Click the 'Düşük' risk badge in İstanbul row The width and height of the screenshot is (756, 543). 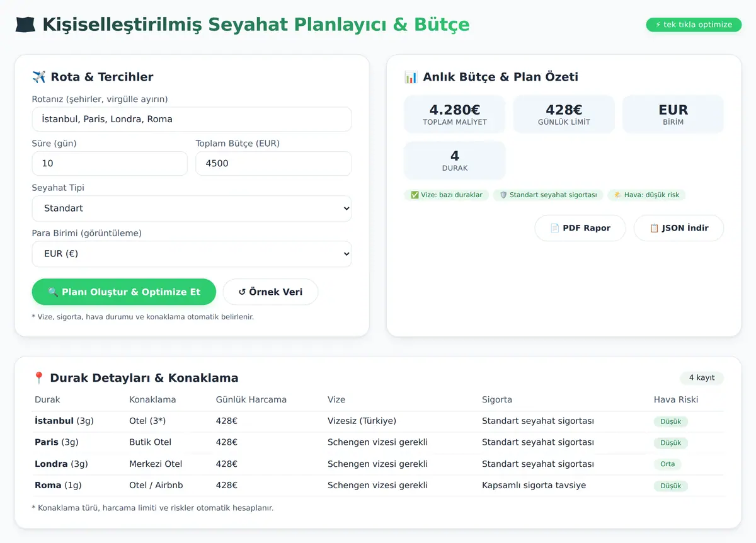tap(671, 421)
